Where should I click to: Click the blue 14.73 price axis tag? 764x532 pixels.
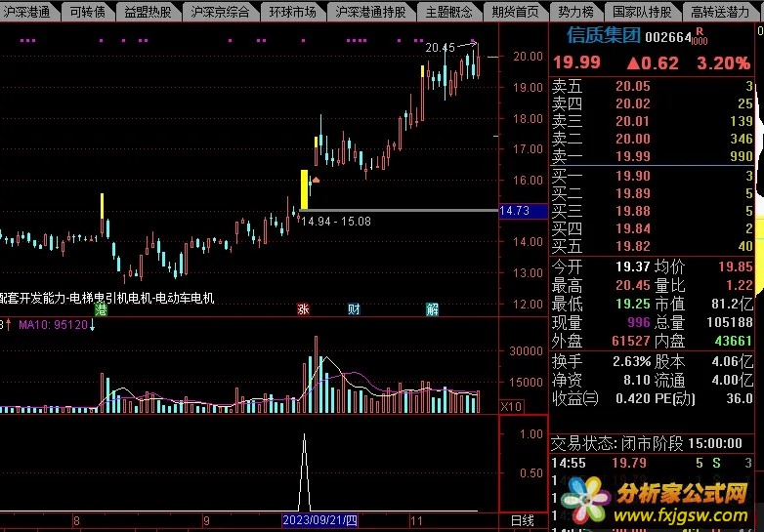click(523, 211)
